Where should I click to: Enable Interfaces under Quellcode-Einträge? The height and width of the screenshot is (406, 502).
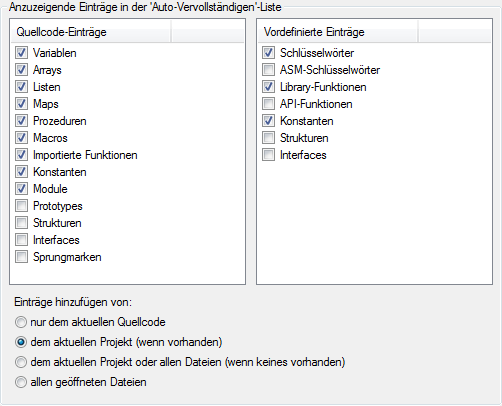[x=21, y=240]
